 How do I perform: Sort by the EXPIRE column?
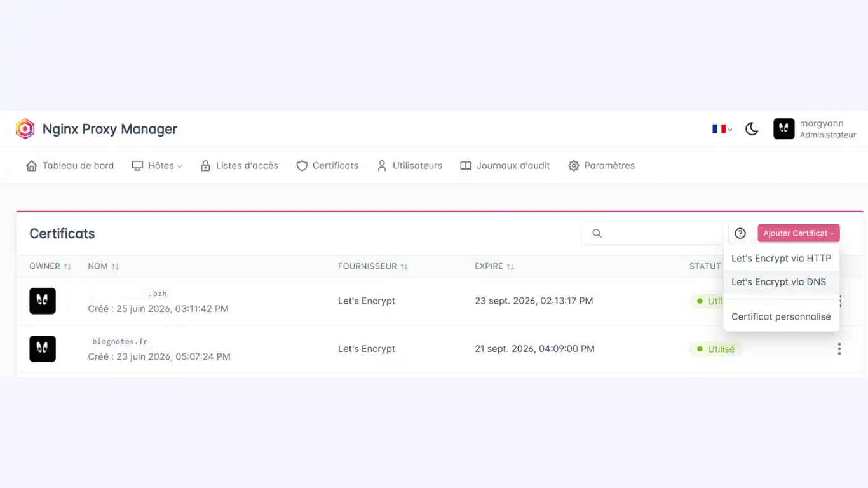click(494, 266)
